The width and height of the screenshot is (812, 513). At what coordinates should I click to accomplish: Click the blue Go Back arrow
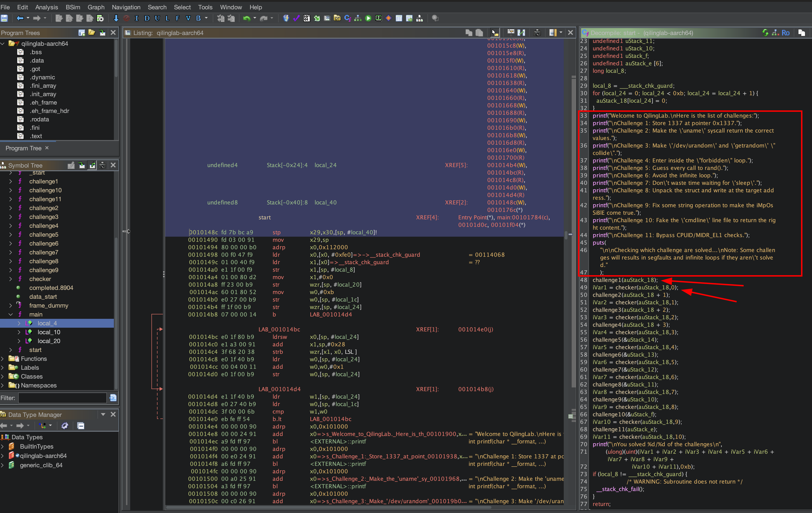20,18
